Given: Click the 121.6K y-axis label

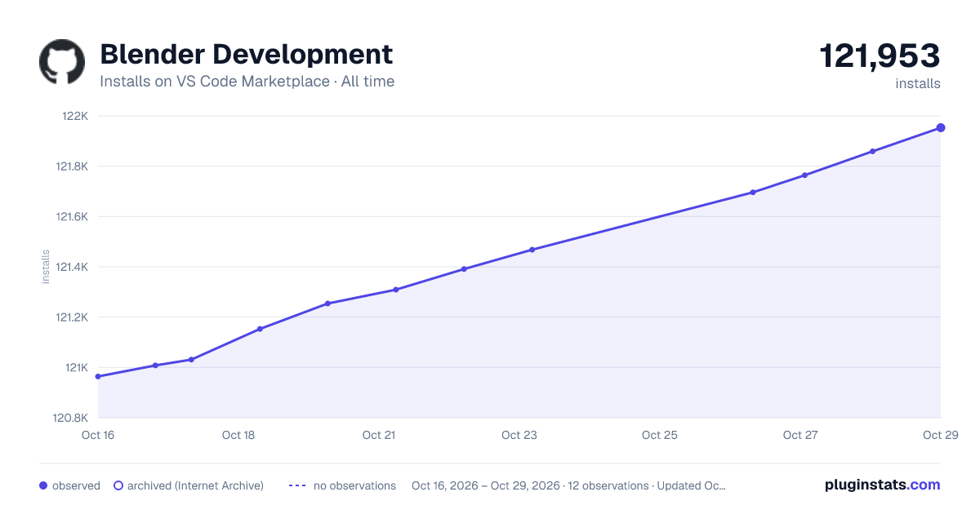Looking at the screenshot, I should tap(71, 217).
